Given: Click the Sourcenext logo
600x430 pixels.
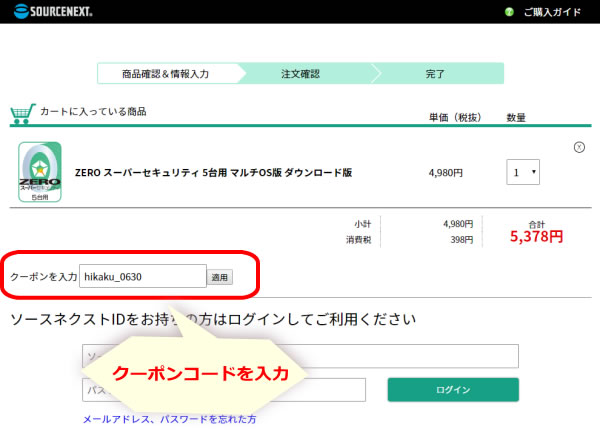Looking at the screenshot, I should pos(53,11).
